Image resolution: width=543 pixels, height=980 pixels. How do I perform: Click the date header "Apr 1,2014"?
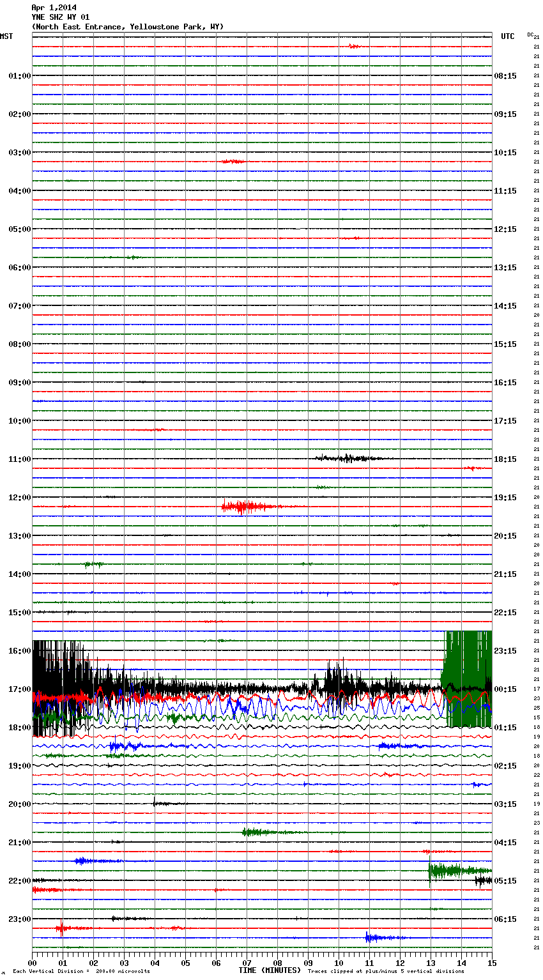click(x=54, y=8)
